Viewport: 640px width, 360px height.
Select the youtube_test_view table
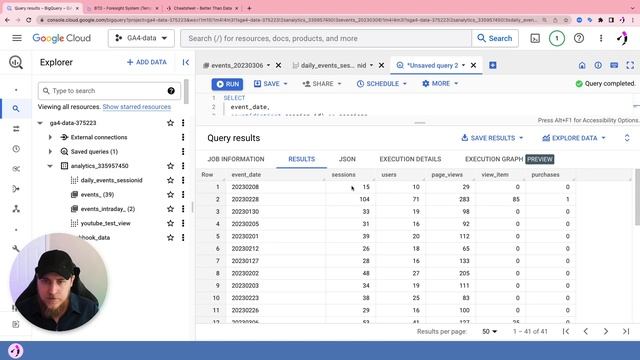[x=105, y=223]
